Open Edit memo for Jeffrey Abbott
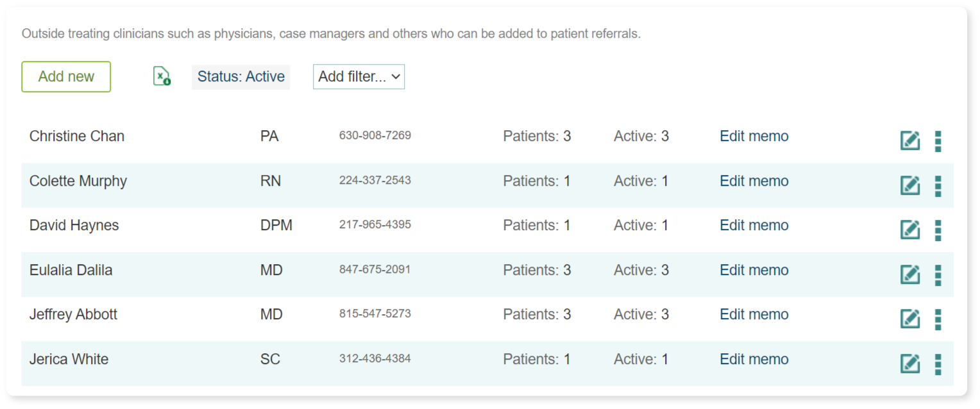Viewport: 980px width, 409px height. tap(754, 314)
